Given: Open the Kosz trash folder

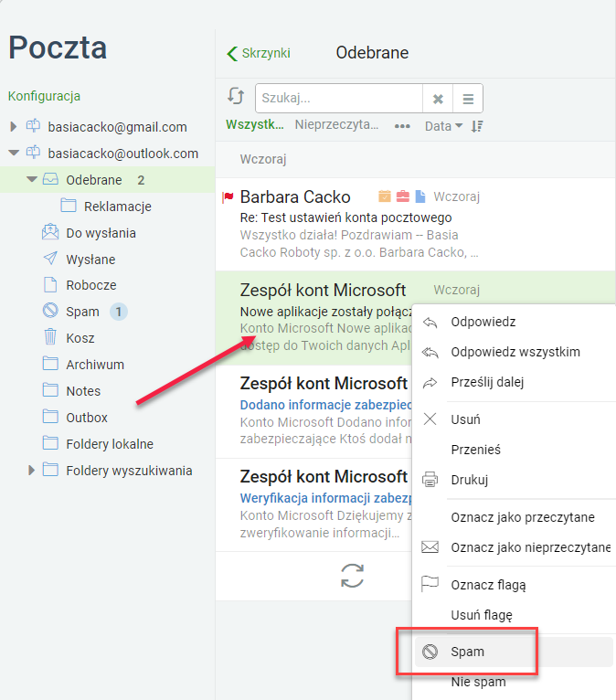Looking at the screenshot, I should click(x=80, y=338).
